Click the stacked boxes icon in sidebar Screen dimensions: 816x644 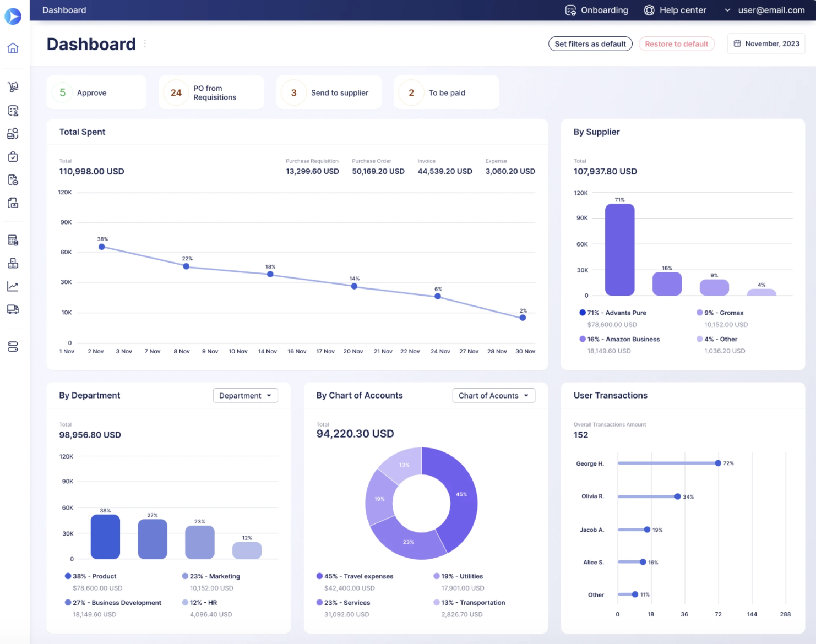(13, 263)
